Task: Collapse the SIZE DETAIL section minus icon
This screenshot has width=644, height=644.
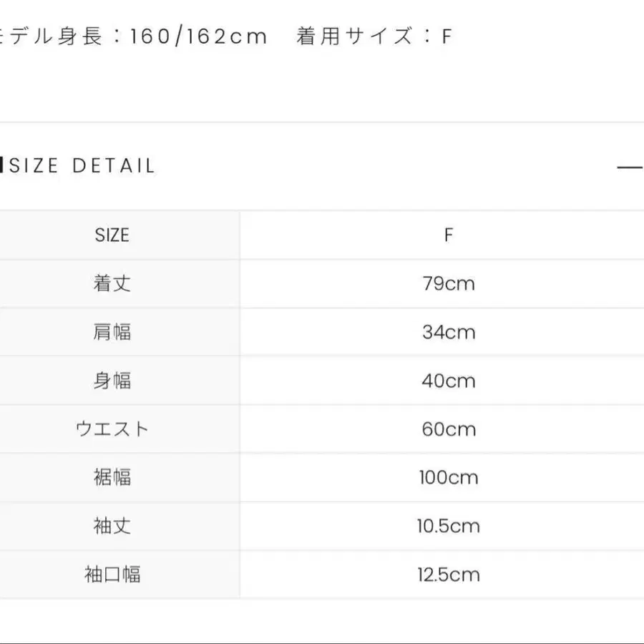Action: coord(630,167)
